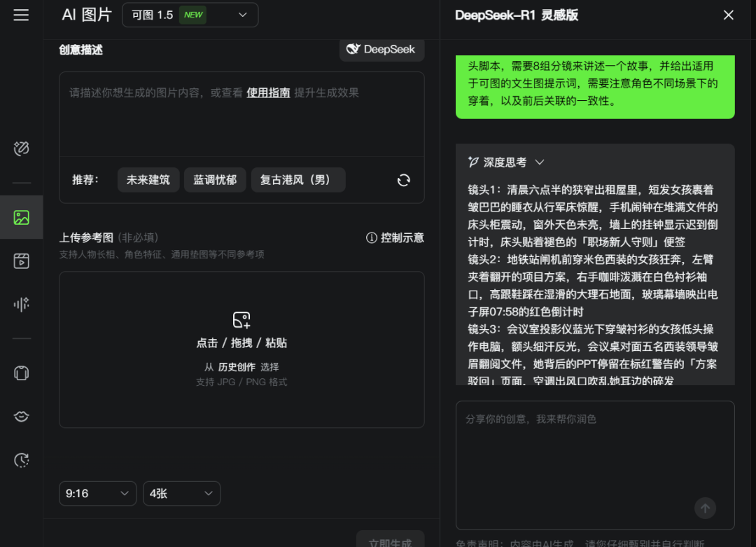Open the first sidebar tool icon

(21, 148)
